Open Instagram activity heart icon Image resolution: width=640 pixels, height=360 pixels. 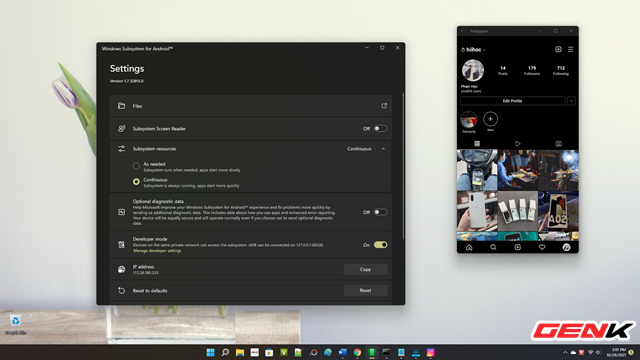[x=542, y=247]
